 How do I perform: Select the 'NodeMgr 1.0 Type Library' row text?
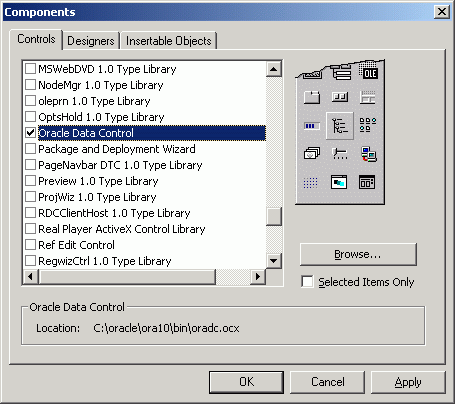pyautogui.click(x=101, y=85)
